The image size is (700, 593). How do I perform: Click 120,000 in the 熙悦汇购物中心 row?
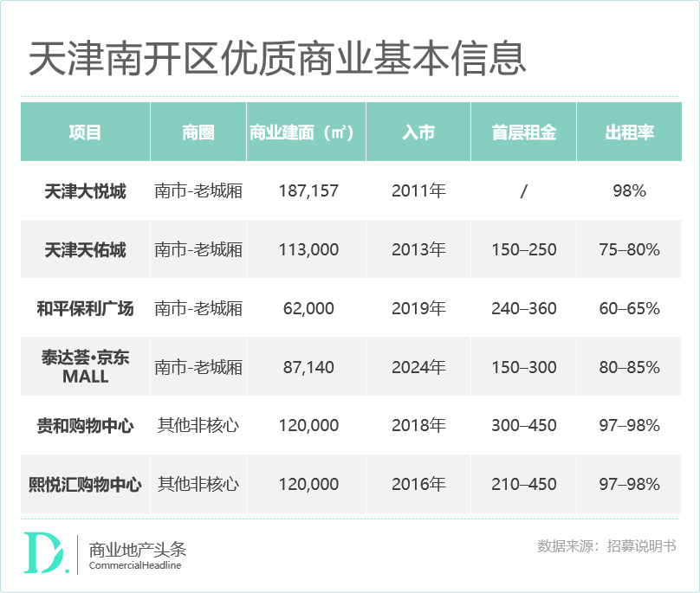[x=308, y=484]
